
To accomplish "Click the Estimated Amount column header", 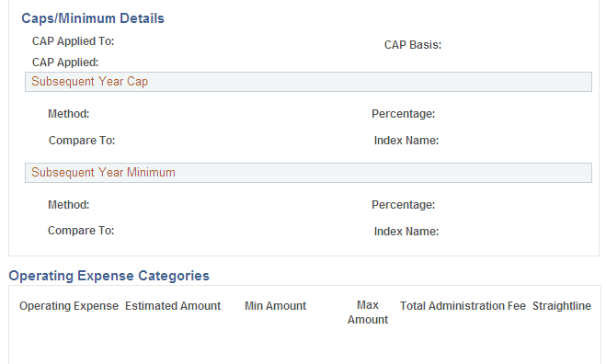I will click(x=173, y=306).
